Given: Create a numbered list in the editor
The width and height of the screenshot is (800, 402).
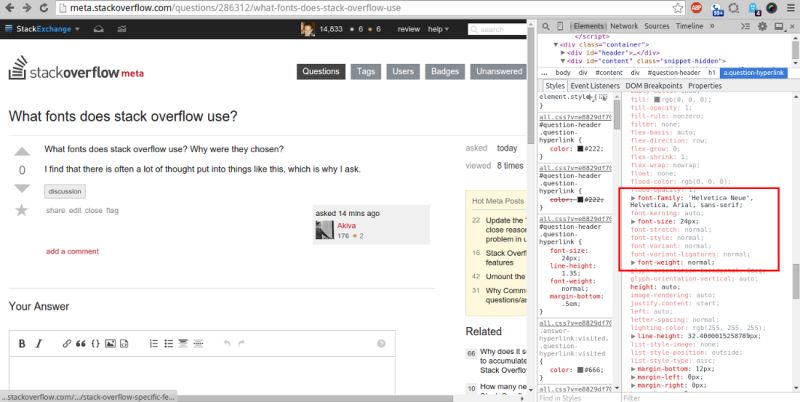Looking at the screenshot, I should pos(154,343).
